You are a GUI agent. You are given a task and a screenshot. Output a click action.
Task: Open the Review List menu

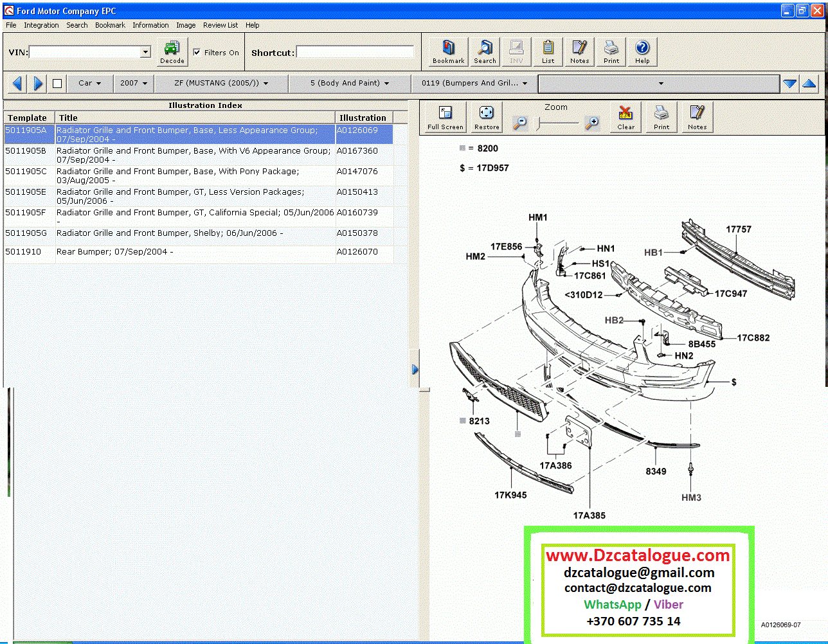(221, 25)
